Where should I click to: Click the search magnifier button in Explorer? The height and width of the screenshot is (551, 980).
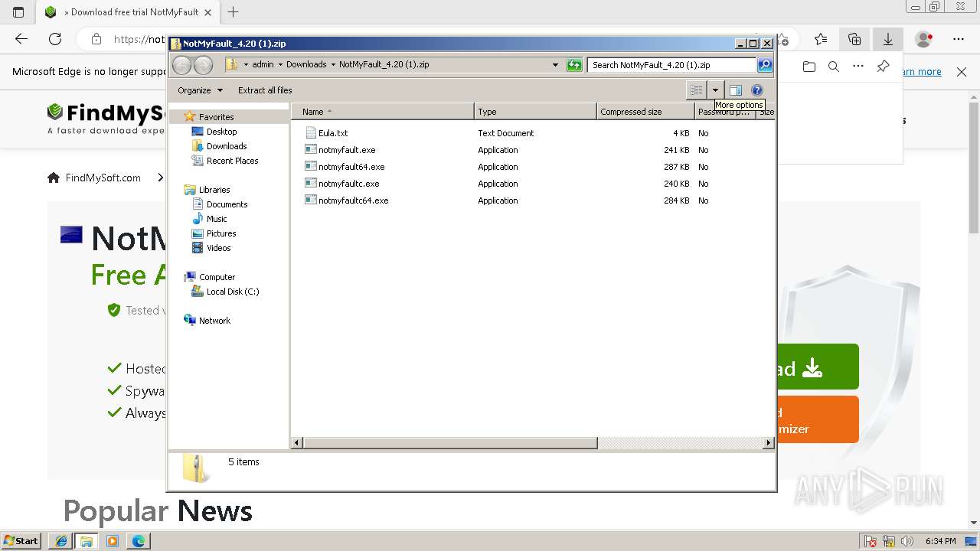pyautogui.click(x=765, y=65)
